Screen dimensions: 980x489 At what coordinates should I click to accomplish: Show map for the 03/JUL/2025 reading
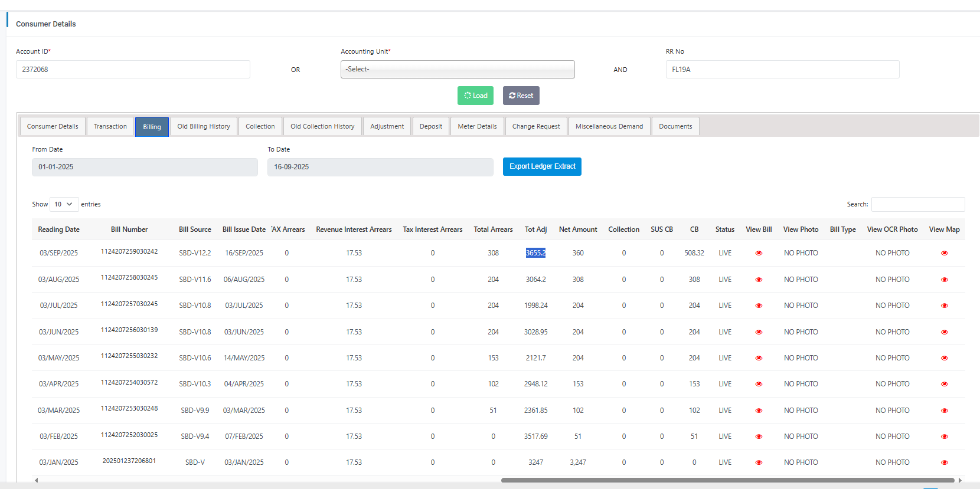point(944,306)
